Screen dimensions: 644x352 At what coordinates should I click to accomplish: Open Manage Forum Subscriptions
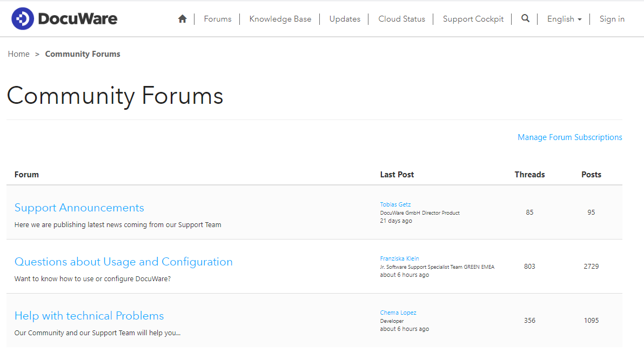pyautogui.click(x=569, y=137)
